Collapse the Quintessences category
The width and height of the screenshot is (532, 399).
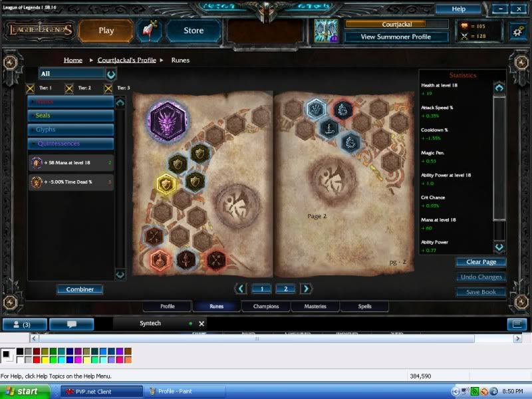pyautogui.click(x=70, y=144)
